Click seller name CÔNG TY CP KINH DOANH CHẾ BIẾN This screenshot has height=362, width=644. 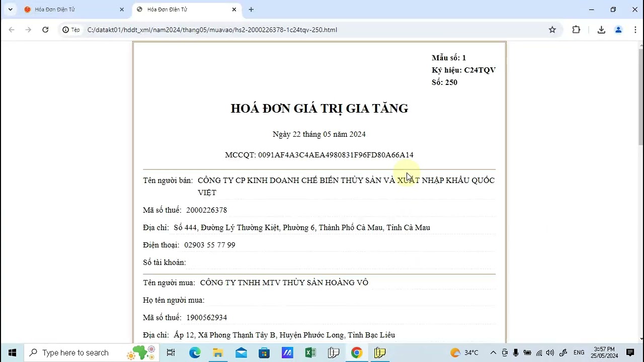click(346, 186)
